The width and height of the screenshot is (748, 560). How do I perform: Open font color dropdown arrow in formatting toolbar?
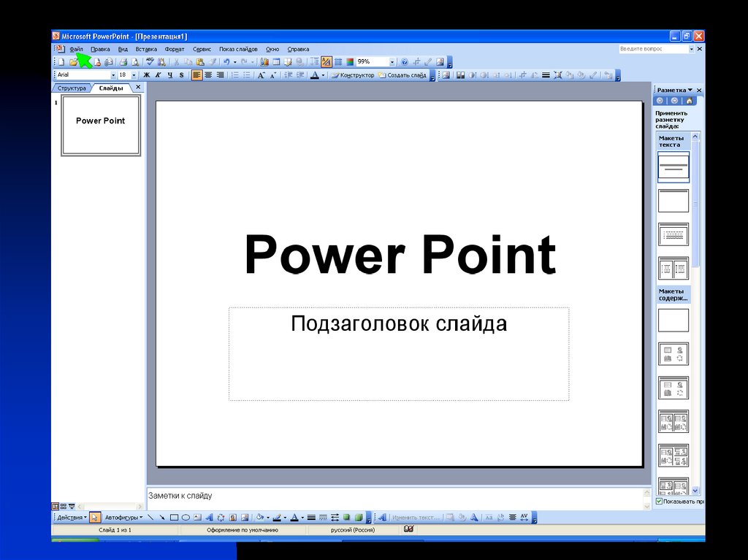(323, 75)
